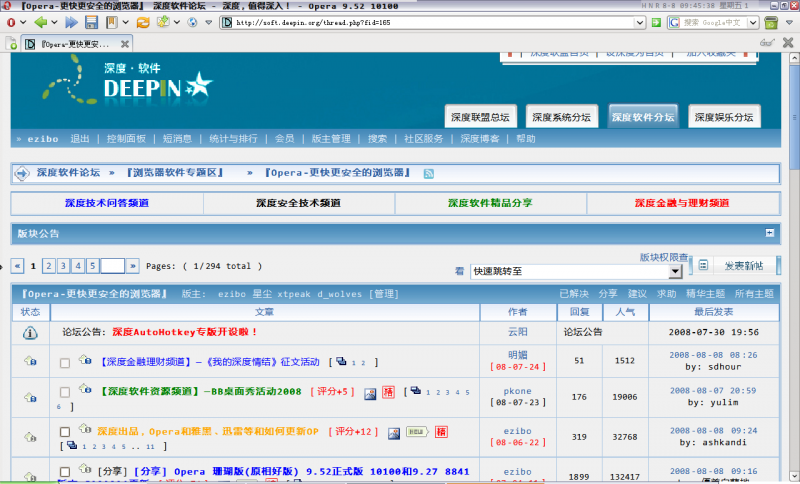Tick checkbox for BB桌面秀活动2008 thread
The height and width of the screenshot is (484, 800).
click(x=65, y=392)
